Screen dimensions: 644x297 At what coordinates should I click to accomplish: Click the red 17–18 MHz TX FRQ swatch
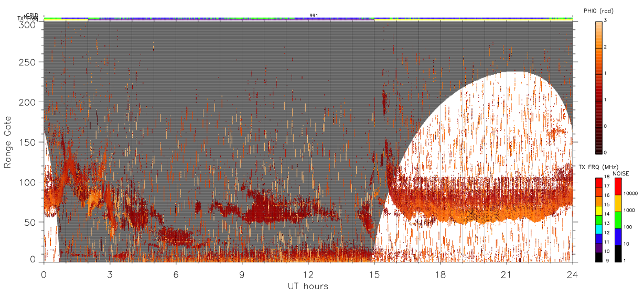598,182
